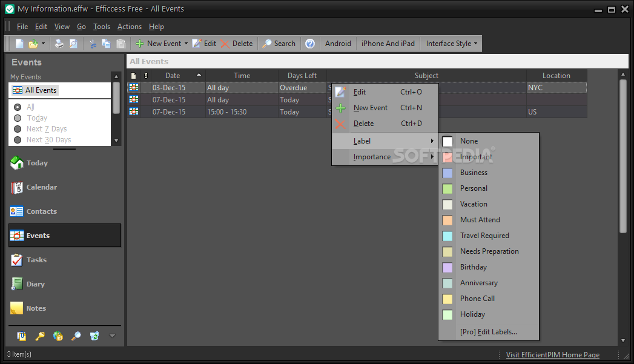Open the Tasks section in sidebar

pos(65,260)
